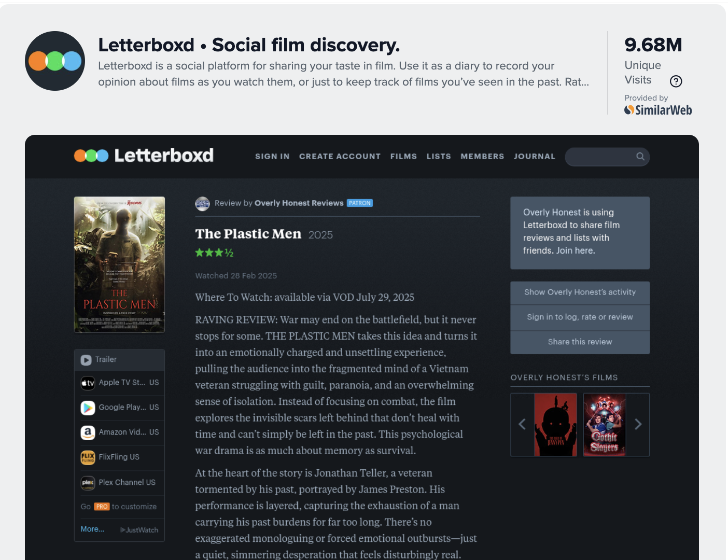Image resolution: width=728 pixels, height=560 pixels.
Task: Open CREATE ACCOUNT in the navigation
Action: 340,157
